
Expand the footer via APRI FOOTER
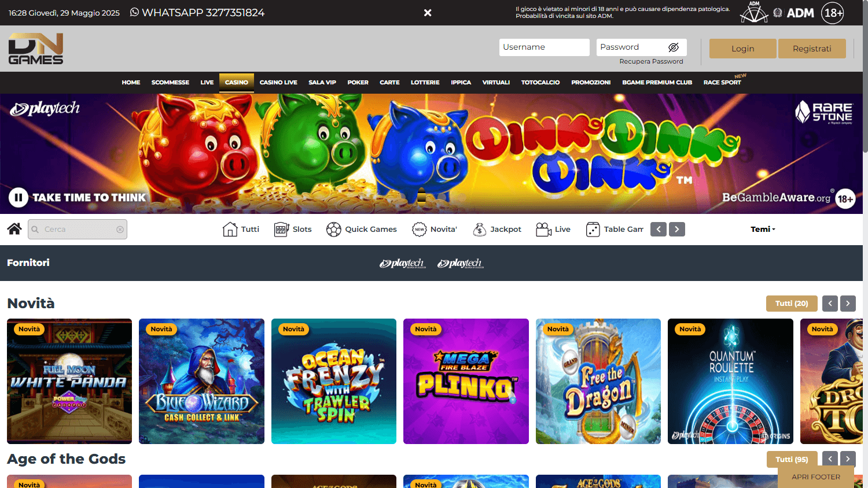[x=815, y=477]
